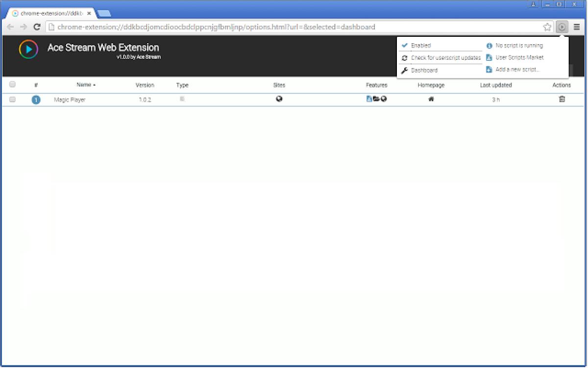Click the Check for userscript updates refresh icon
The height and width of the screenshot is (368, 588).
tap(405, 57)
